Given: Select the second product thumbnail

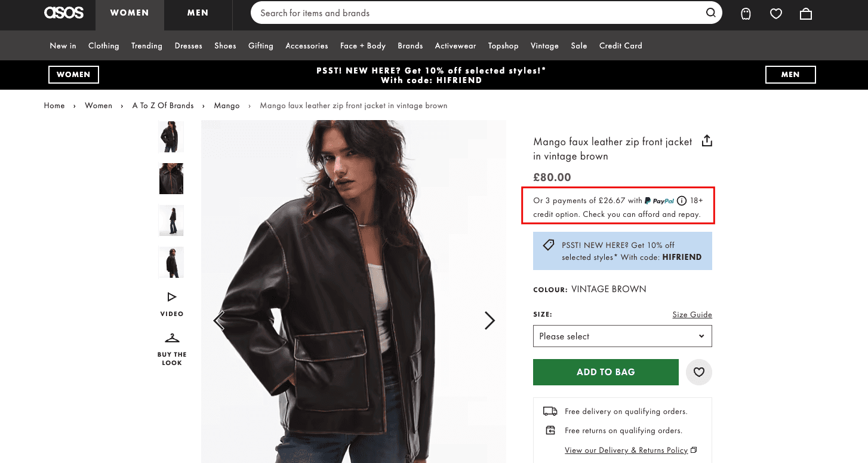Looking at the screenshot, I should 171,179.
